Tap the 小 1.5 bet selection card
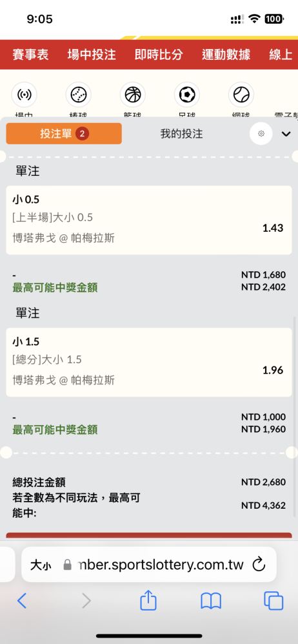 pos(148,362)
